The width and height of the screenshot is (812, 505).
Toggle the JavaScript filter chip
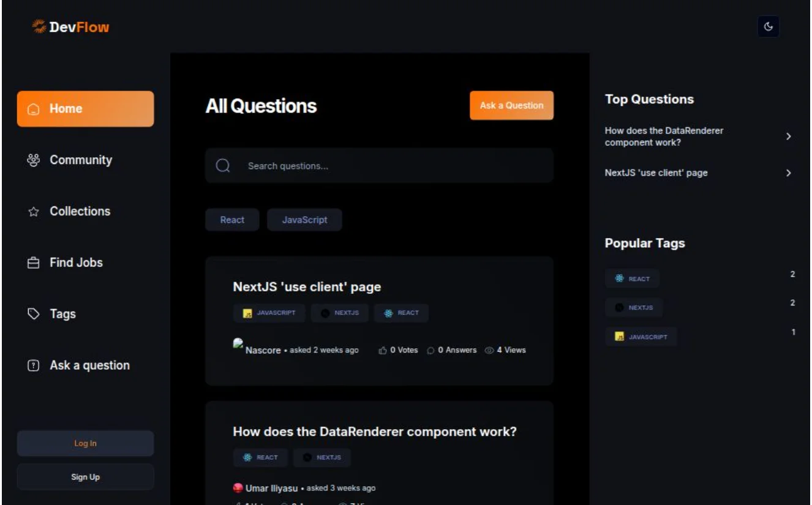304,220
